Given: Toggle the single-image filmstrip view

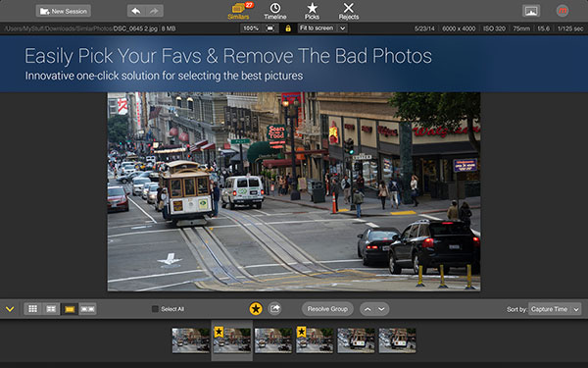Looking at the screenshot, I should click(x=70, y=309).
